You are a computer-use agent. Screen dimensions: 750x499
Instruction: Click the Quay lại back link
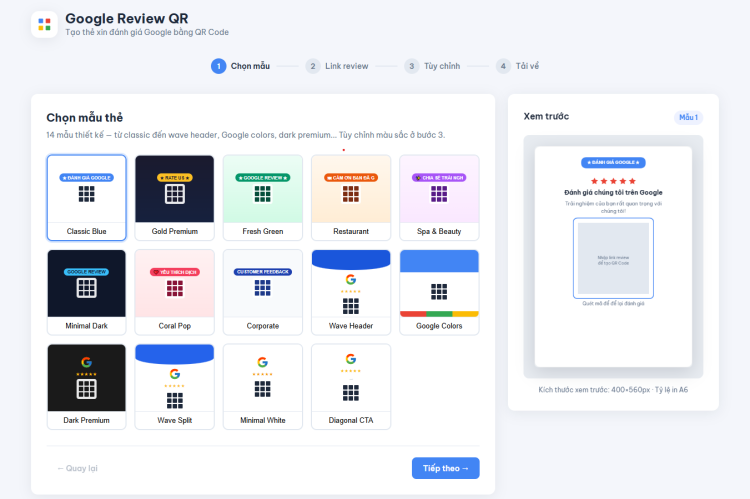(x=77, y=468)
